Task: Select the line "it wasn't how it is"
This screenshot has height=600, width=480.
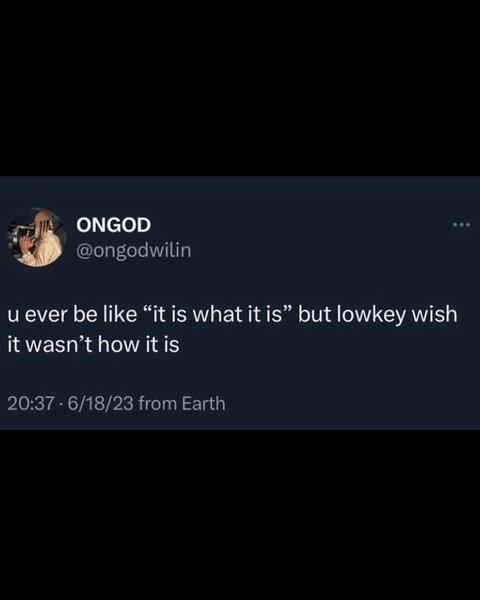Action: pyautogui.click(x=93, y=344)
